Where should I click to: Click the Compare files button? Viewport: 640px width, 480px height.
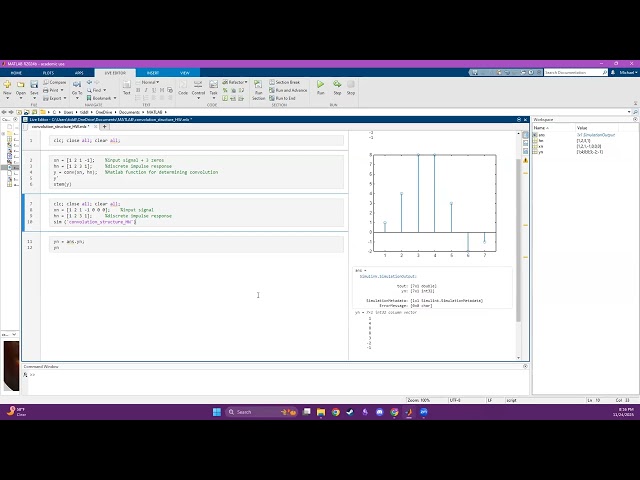coord(55,82)
